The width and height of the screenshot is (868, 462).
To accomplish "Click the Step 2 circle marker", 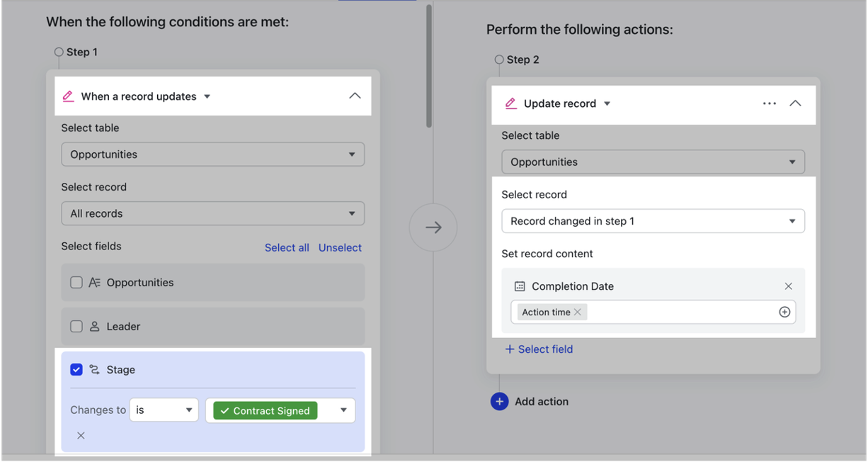I will [x=500, y=60].
